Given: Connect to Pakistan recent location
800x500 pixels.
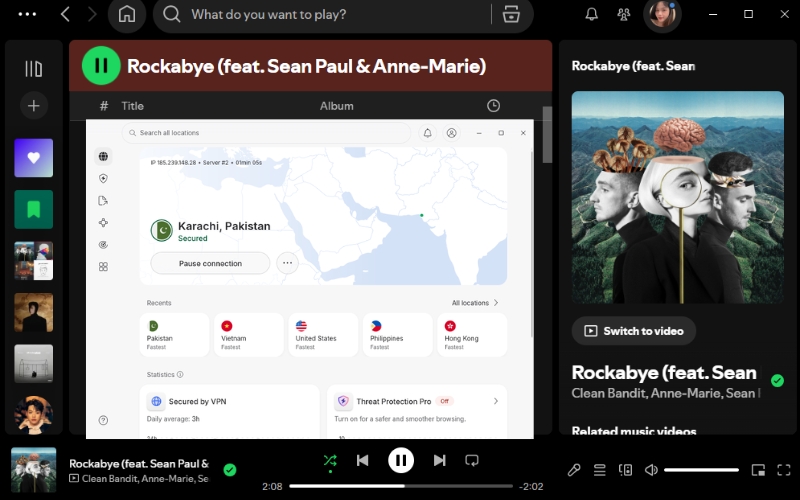Looking at the screenshot, I should [x=174, y=335].
